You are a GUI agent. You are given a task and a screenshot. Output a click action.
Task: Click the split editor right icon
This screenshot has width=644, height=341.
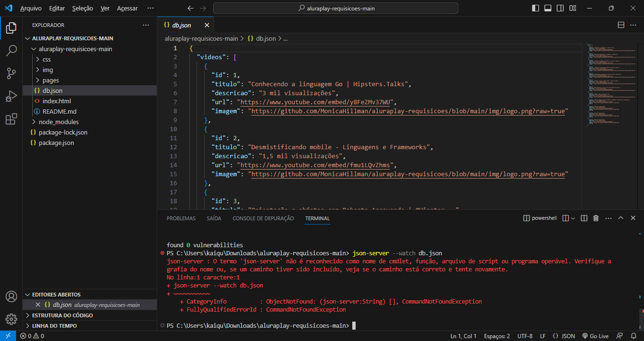click(x=621, y=25)
